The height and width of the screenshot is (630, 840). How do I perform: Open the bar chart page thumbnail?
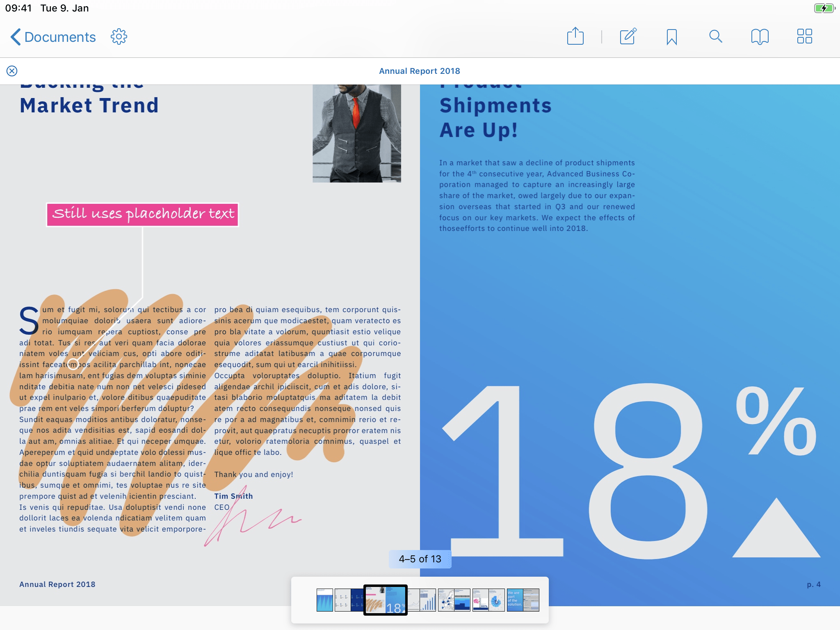tap(428, 600)
